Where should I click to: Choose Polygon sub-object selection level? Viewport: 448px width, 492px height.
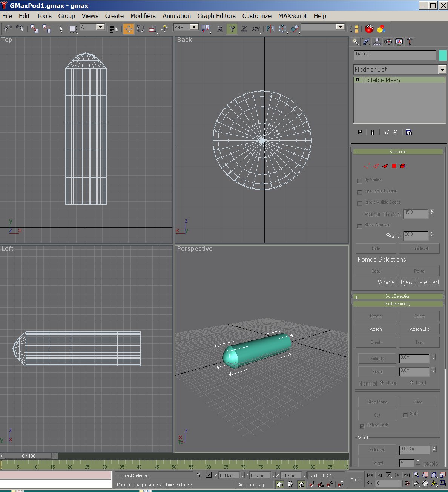point(394,166)
